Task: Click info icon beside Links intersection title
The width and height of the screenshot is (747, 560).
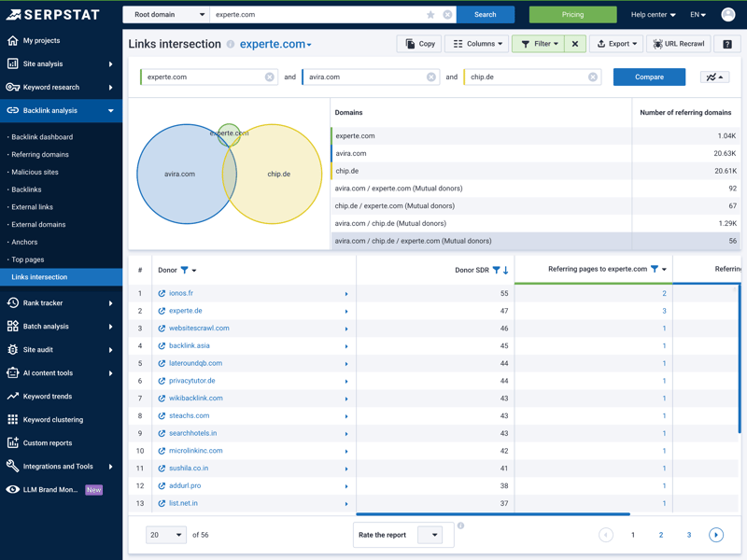Action: 231,45
